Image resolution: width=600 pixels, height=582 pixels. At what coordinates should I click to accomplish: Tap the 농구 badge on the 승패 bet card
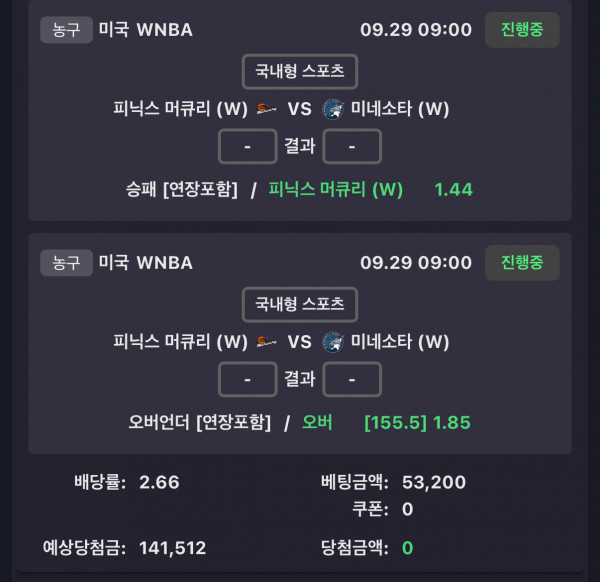(66, 29)
